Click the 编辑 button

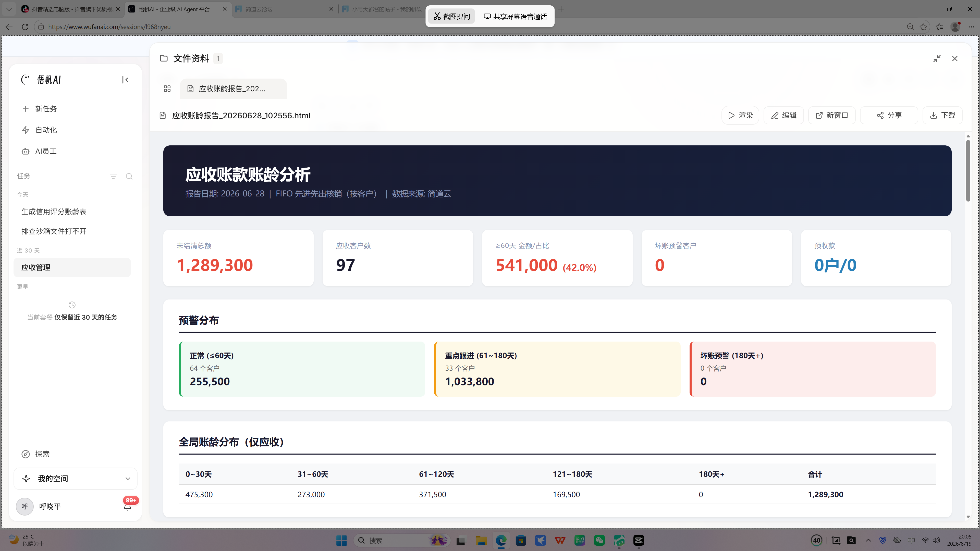[784, 115]
